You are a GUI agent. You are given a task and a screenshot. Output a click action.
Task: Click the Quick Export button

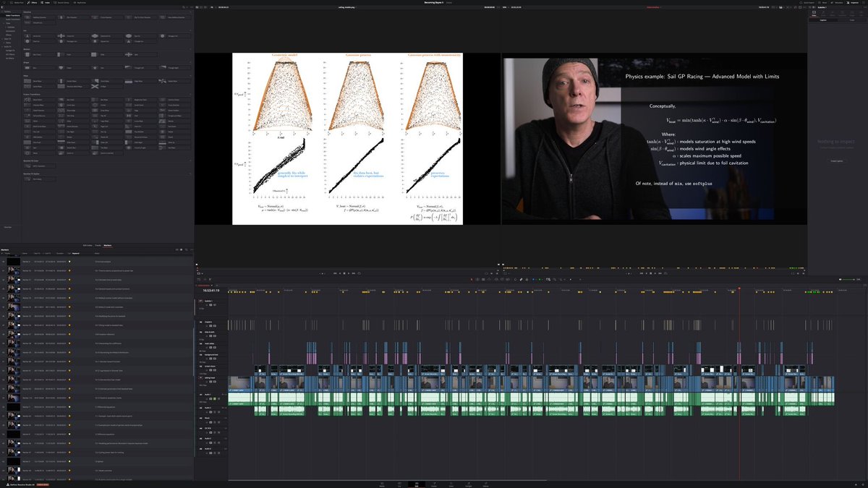point(807,3)
